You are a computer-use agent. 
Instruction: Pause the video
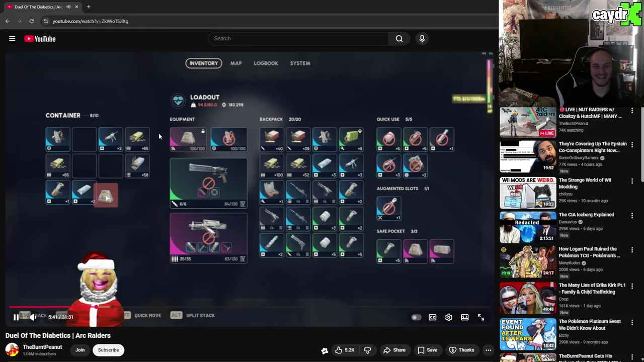(x=16, y=317)
